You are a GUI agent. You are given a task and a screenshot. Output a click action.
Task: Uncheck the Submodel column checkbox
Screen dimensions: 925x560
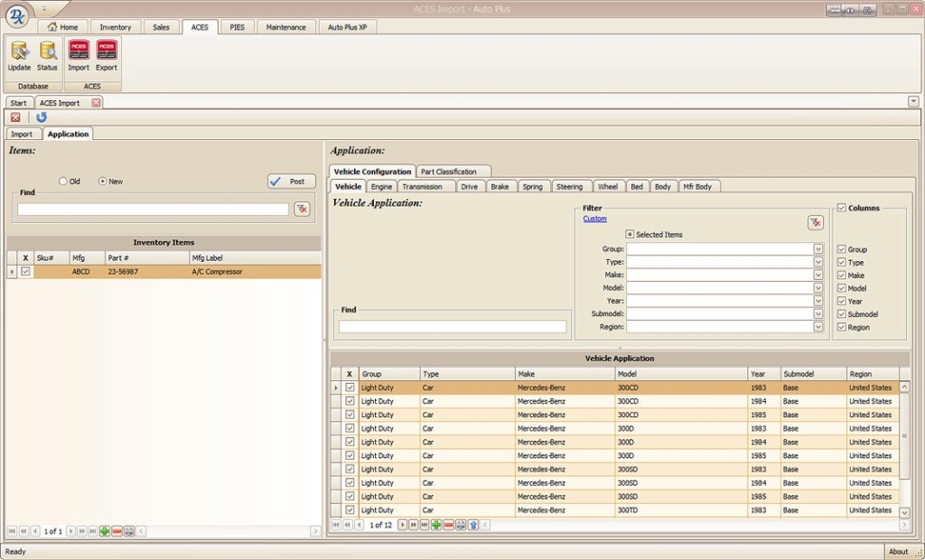click(842, 314)
